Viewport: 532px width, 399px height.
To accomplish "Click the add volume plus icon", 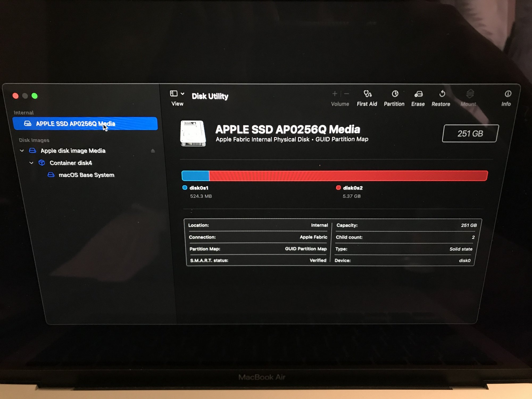I will 335,94.
